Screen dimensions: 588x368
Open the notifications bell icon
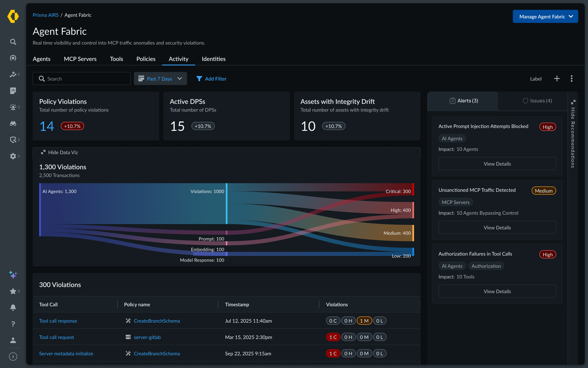click(13, 307)
